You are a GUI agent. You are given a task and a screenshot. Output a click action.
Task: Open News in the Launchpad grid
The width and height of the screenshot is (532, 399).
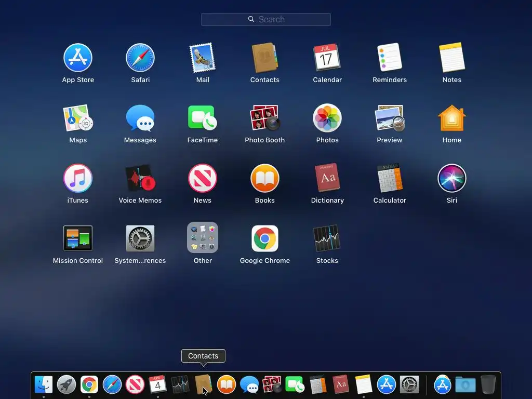[x=203, y=178]
